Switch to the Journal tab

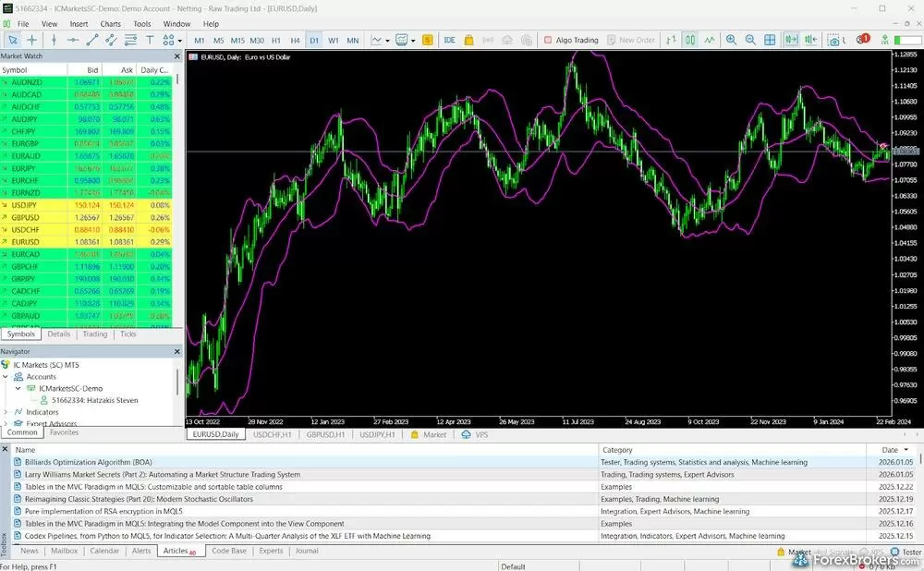[307, 551]
